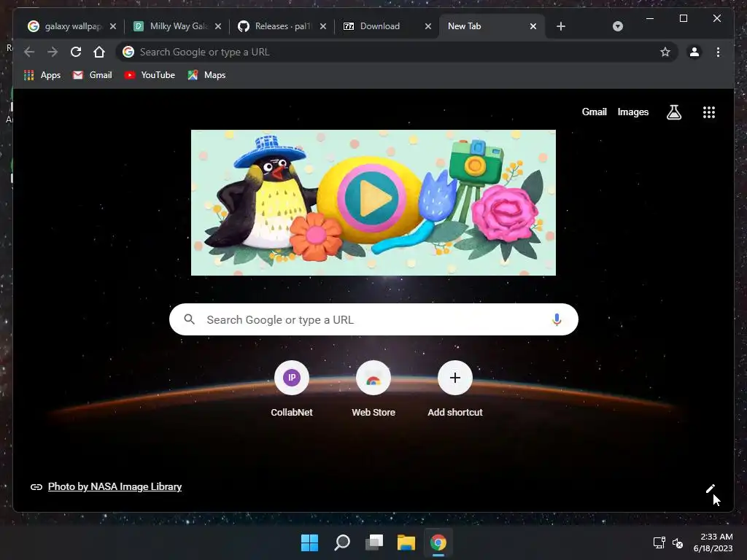Bookmark this tab with the star icon
The image size is (747, 560).
pyautogui.click(x=665, y=52)
